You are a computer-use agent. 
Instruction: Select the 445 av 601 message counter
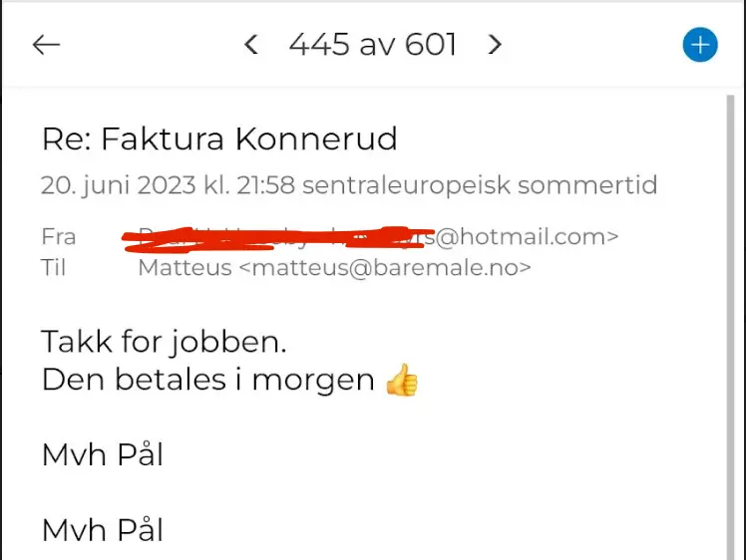[x=373, y=45]
